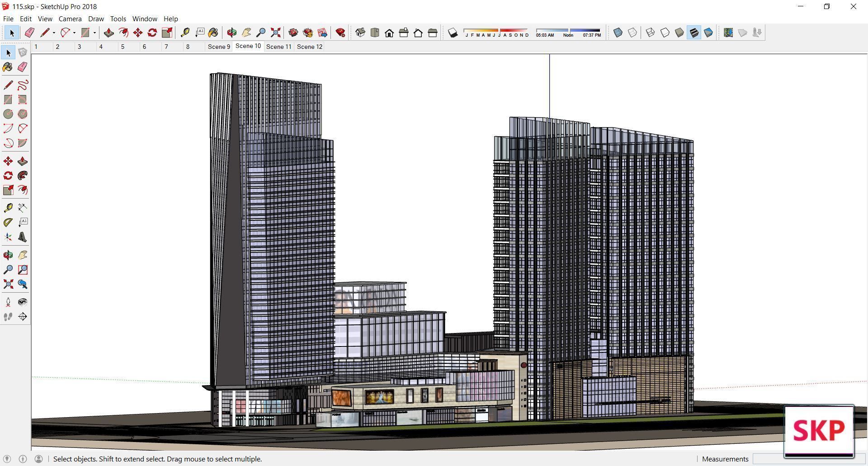Open the Help menu
This screenshot has width=868, height=466.
click(170, 19)
